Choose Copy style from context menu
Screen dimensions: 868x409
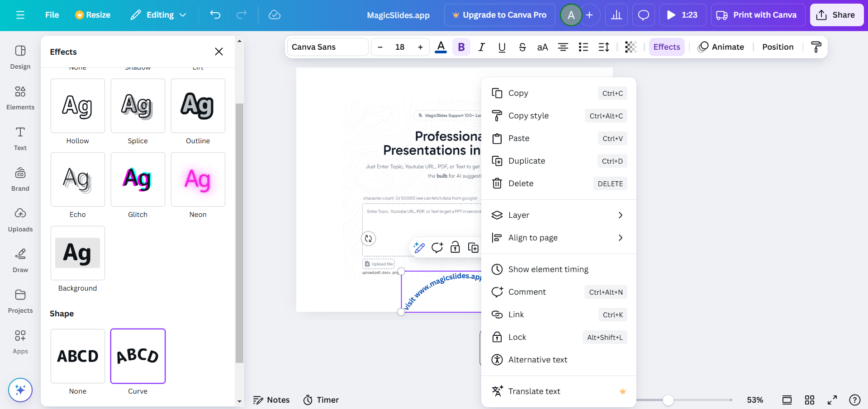tap(559, 116)
